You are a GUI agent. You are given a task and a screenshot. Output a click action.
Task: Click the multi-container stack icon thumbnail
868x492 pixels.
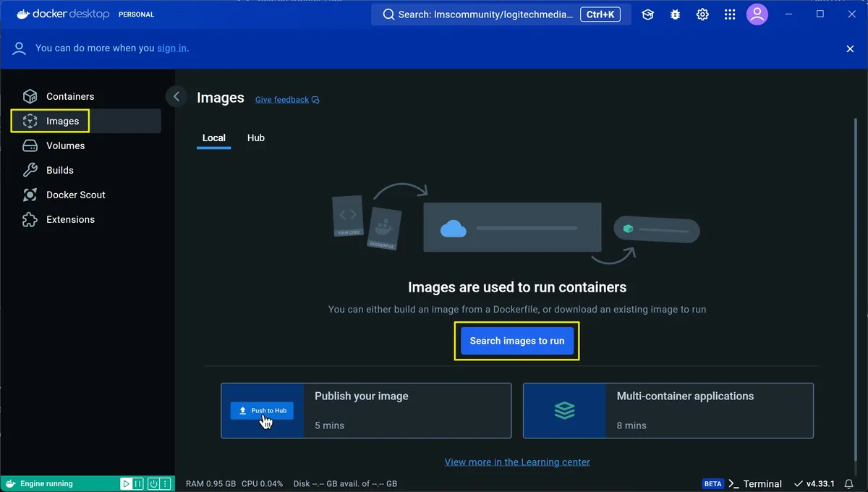564,410
